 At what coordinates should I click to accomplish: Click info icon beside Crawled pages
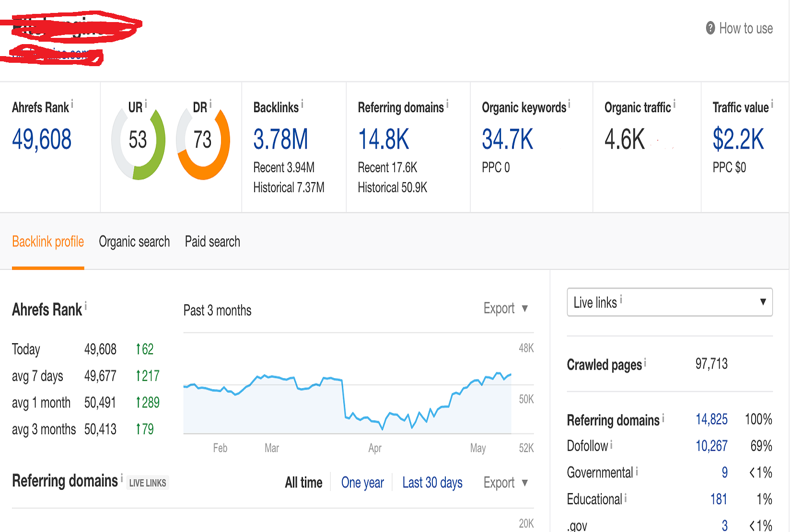[x=645, y=362]
